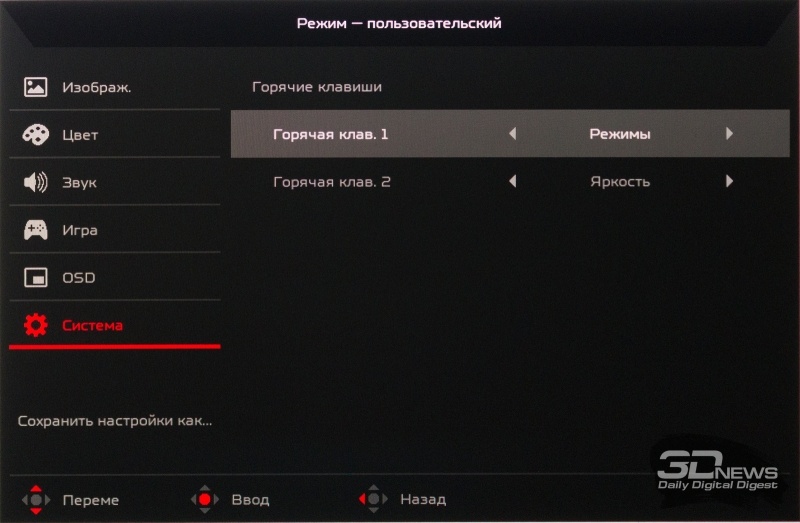This screenshot has height=523, width=800.
Task: Click right arrow for Горячая клав. 2
Action: 729,181
